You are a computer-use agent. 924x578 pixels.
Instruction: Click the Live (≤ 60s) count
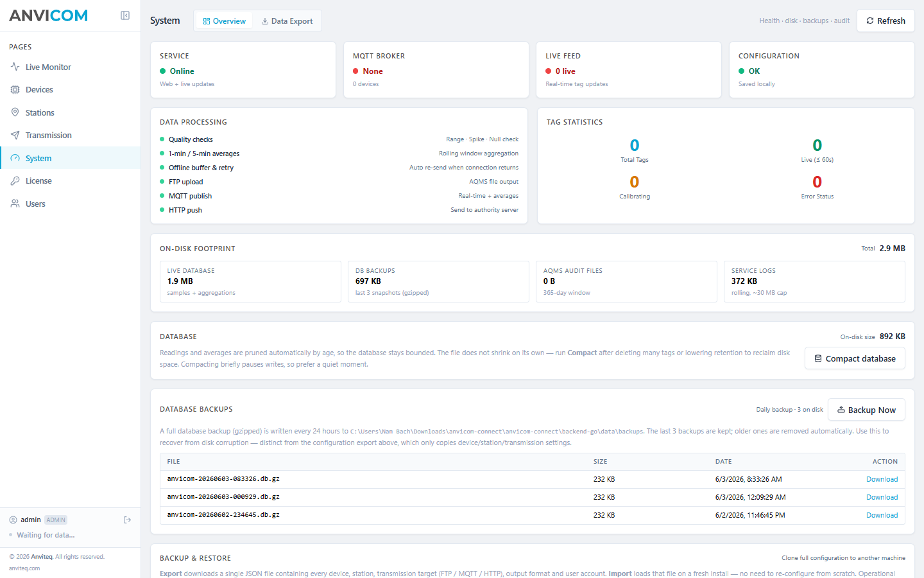coord(817,145)
